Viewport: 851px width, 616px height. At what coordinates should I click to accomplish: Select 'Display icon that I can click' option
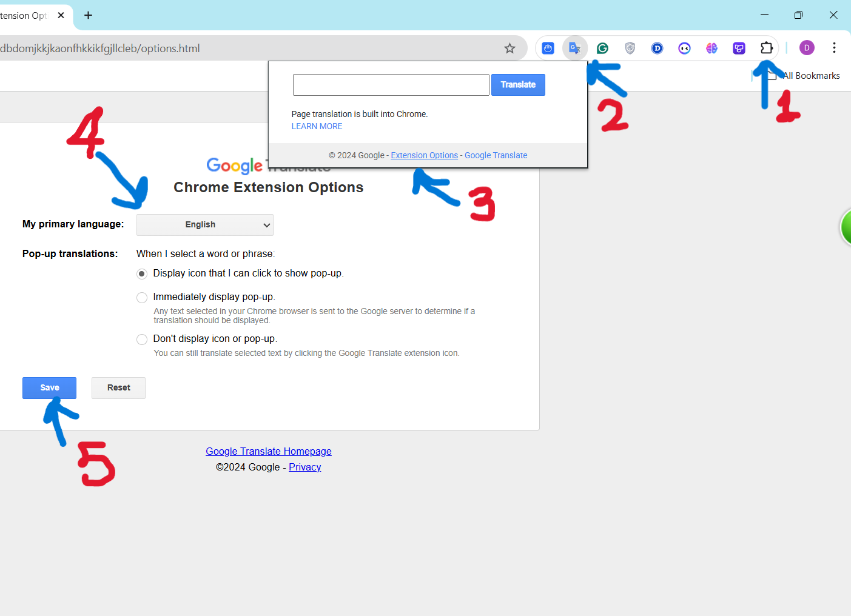tap(142, 274)
